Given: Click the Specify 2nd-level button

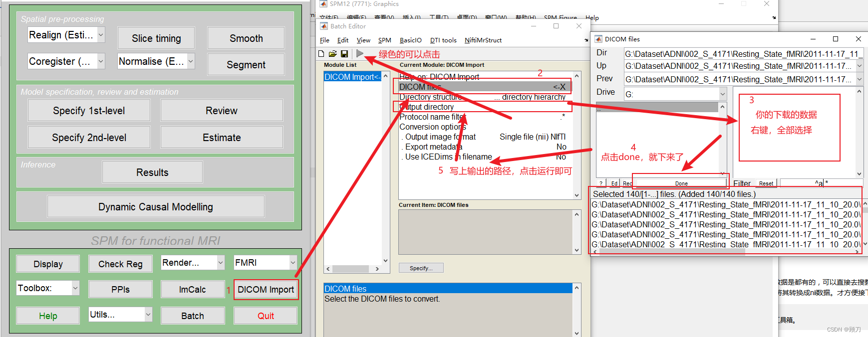Looking at the screenshot, I should (x=89, y=138).
